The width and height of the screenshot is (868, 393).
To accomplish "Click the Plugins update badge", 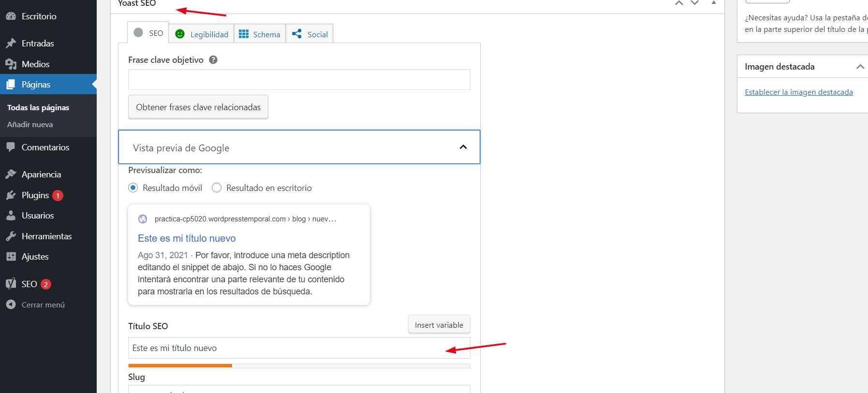I will pos(58,196).
